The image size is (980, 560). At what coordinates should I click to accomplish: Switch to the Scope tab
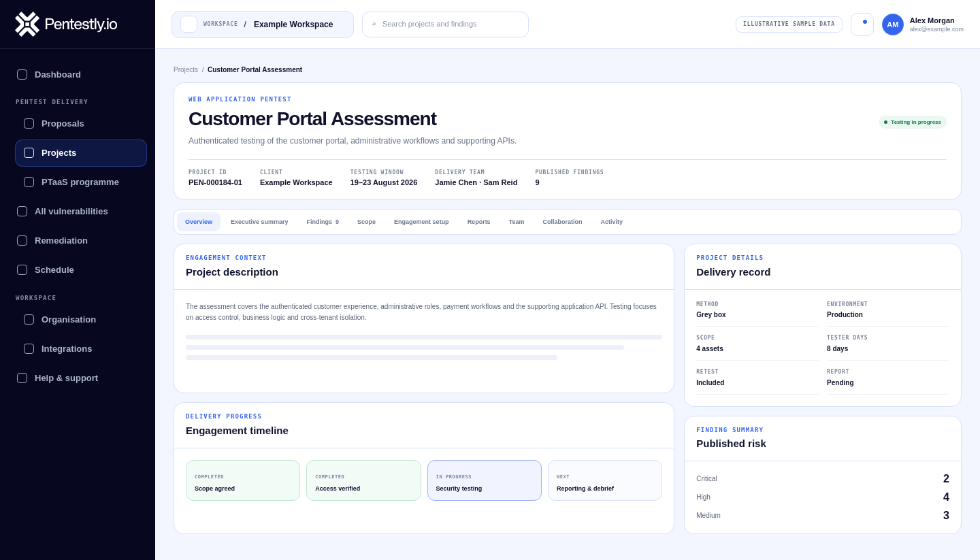[x=366, y=222]
